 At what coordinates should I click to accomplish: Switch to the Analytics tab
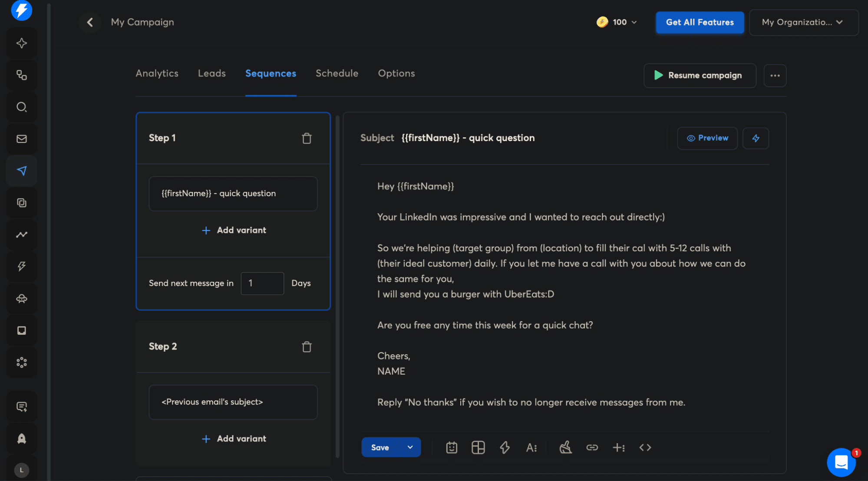157,73
